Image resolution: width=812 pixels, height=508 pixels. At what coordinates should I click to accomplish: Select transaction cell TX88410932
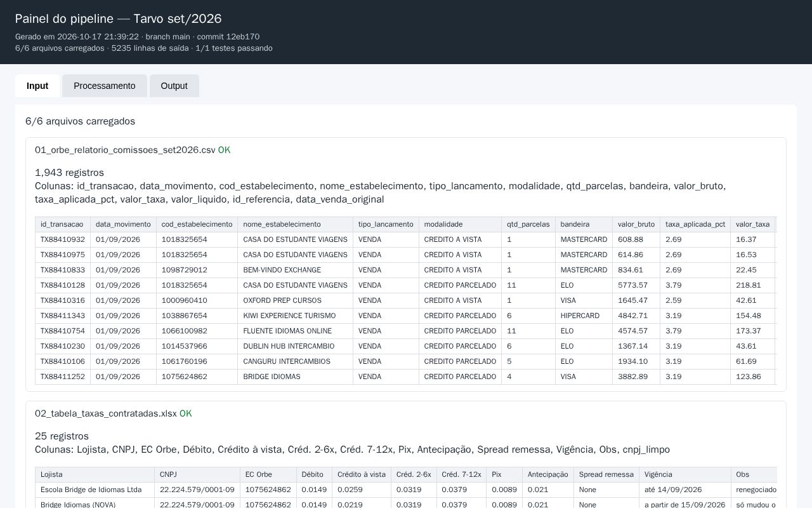pos(63,240)
